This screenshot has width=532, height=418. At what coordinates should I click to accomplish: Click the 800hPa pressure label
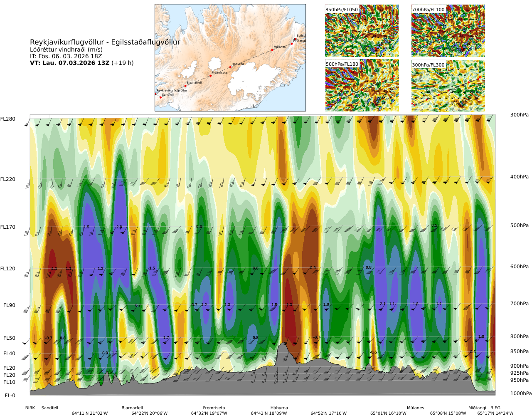pyautogui.click(x=520, y=336)
